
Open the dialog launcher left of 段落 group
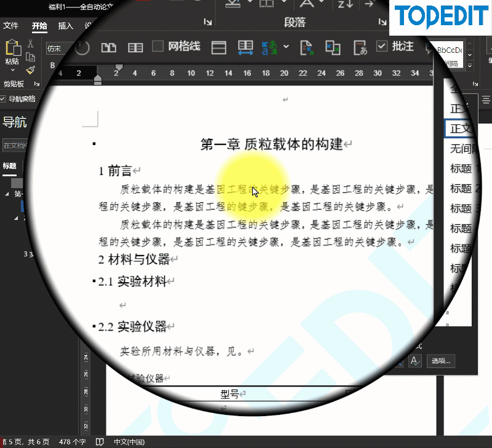pos(207,22)
